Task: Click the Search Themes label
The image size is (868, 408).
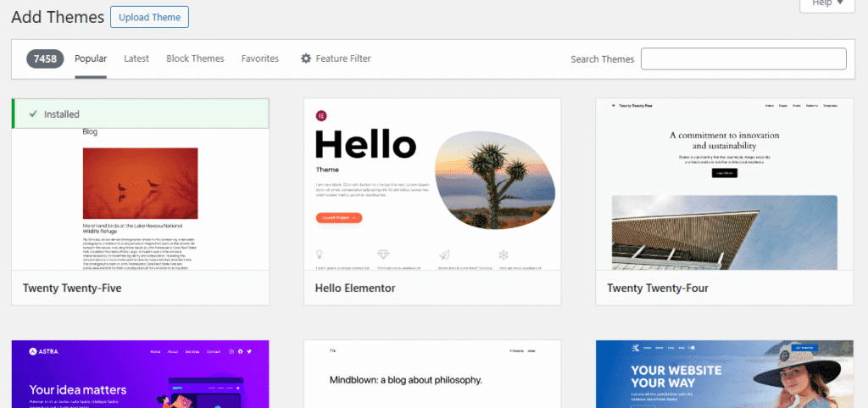Action: tap(603, 59)
